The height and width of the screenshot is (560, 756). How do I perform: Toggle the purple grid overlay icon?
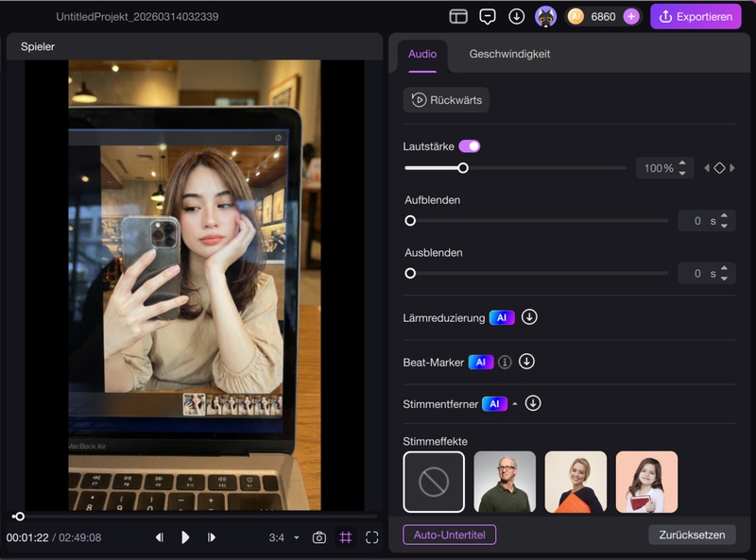point(346,537)
